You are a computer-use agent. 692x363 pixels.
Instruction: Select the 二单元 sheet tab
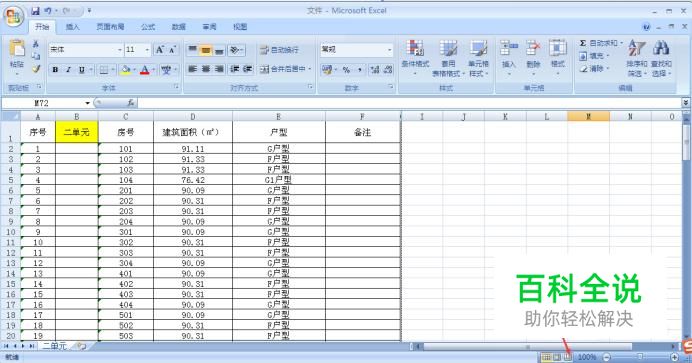point(54,346)
